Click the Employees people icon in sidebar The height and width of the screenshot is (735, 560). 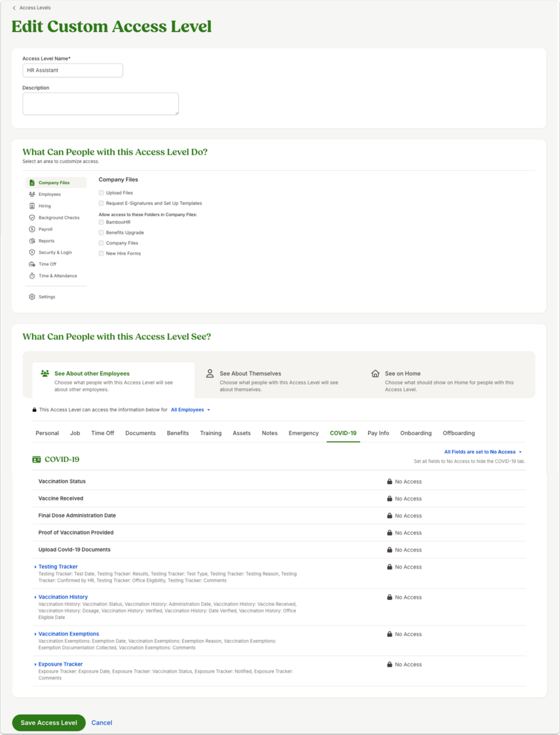[x=32, y=195]
